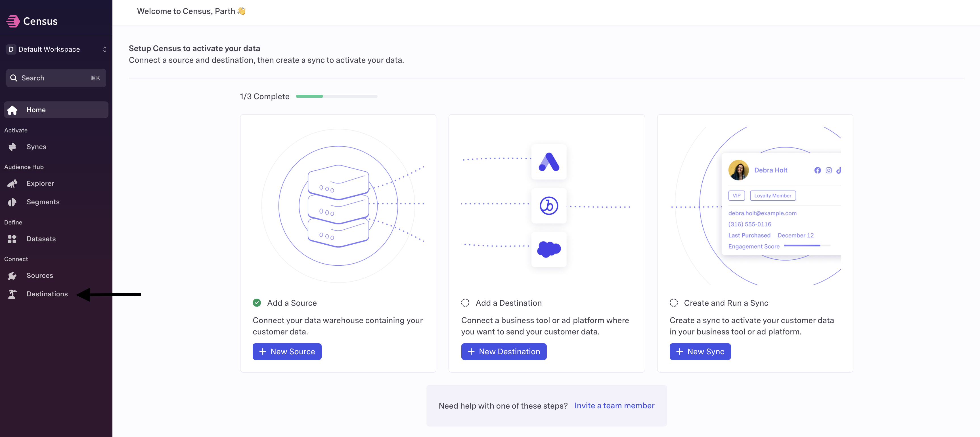Expand the Default Workspace switcher

(56, 49)
